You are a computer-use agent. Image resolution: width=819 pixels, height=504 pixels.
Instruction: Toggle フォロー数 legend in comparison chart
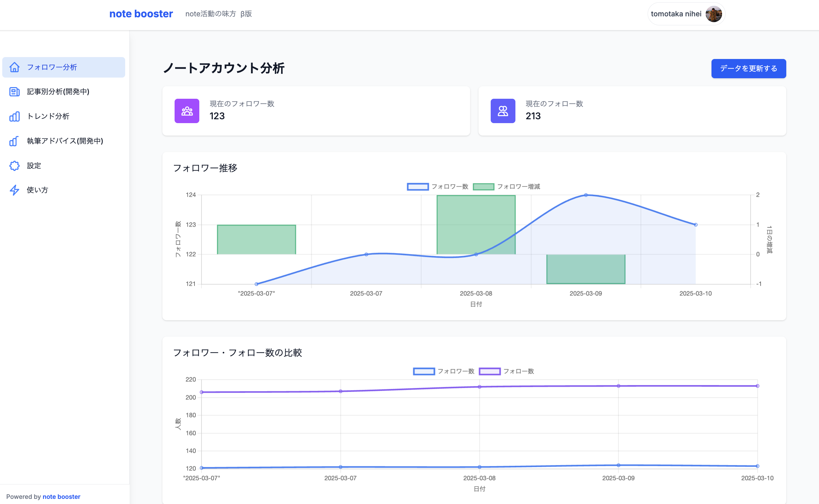point(506,371)
